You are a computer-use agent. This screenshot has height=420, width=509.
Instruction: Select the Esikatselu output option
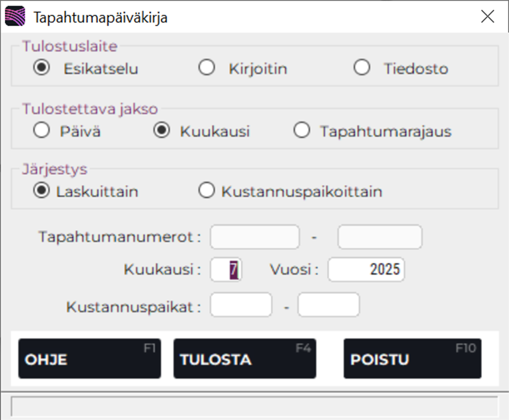[41, 68]
